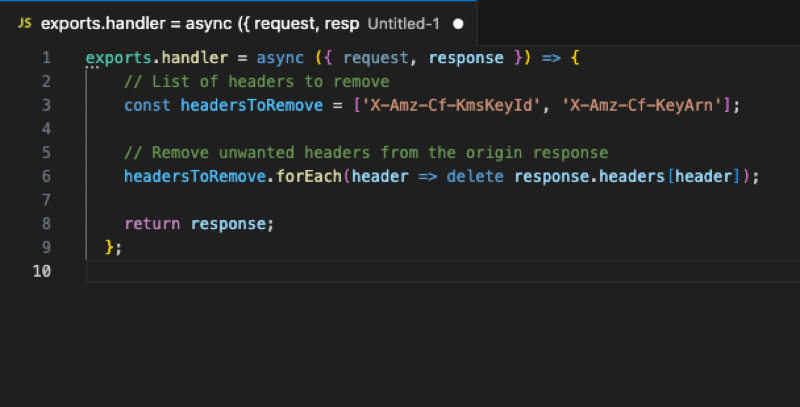This screenshot has width=800, height=407.
Task: Close the tab via unsaved dot indicator
Action: [458, 24]
